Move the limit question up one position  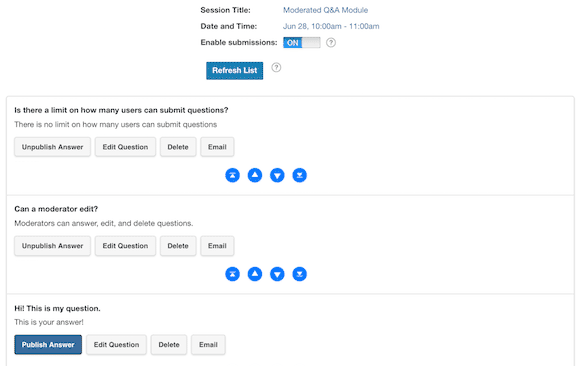255,175
